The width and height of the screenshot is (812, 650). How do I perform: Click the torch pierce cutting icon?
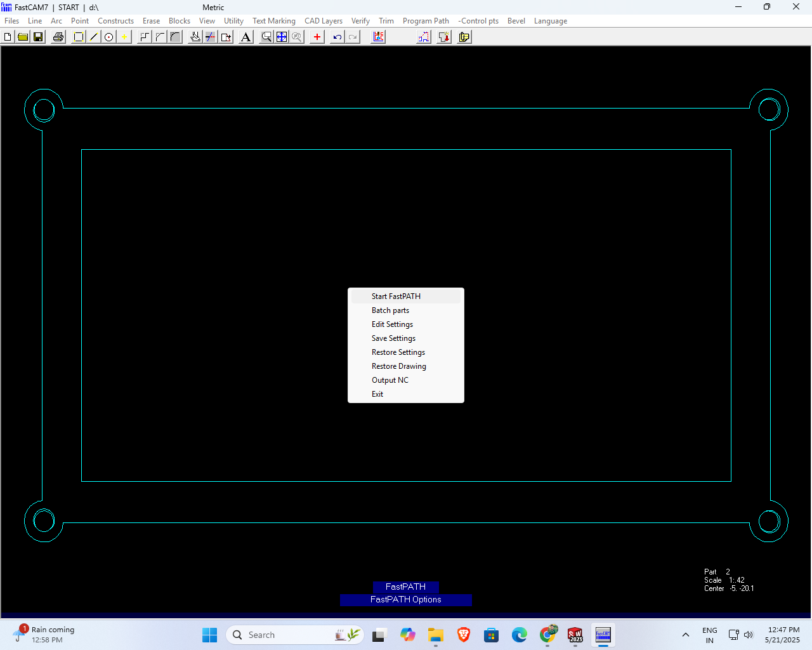coord(195,37)
